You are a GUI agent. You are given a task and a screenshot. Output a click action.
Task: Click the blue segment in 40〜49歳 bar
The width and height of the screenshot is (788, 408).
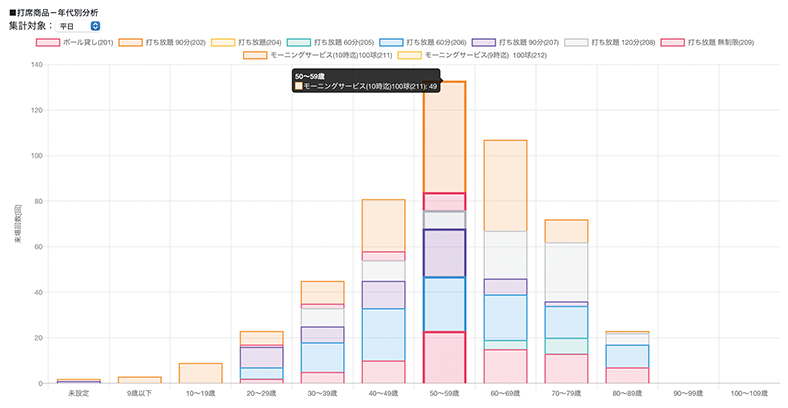[383, 334]
